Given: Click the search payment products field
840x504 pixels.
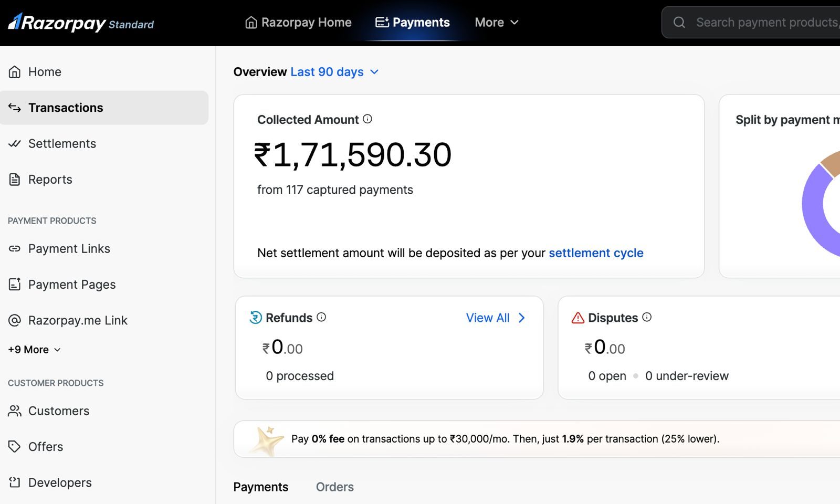Looking at the screenshot, I should (751, 23).
